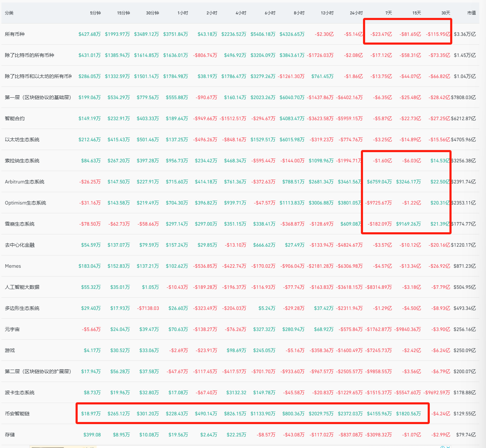Screen dimensions: 486x448
Task: Open the 元宇宙 category
Action: (x=12, y=329)
